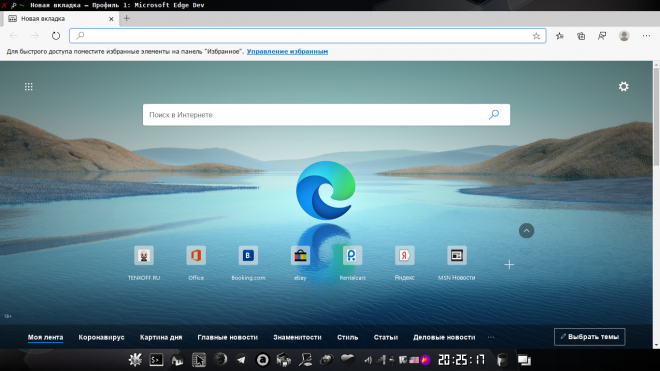Image resolution: width=660 pixels, height=371 pixels.
Task: Open the home folder taskbar icon
Action: [177, 360]
